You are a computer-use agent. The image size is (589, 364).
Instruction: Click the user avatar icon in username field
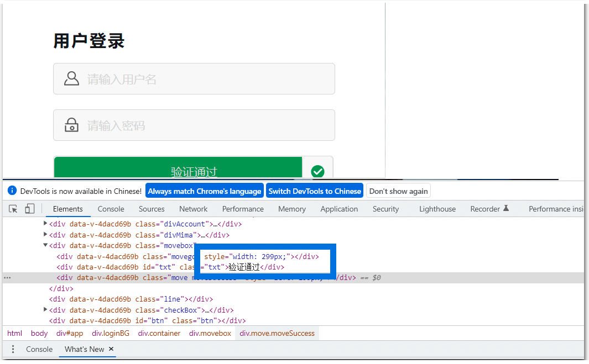(x=71, y=79)
